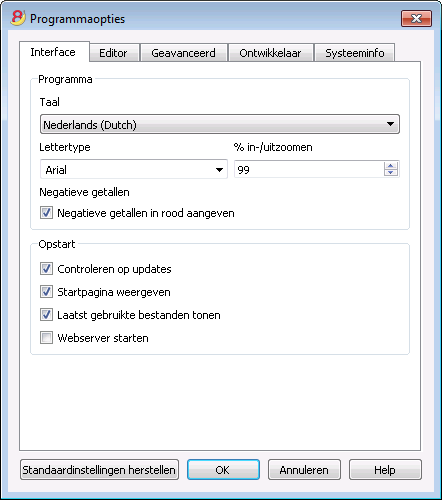The height and width of the screenshot is (500, 442).
Task: Toggle Negatieve getallen in rood aangeven
Action: click(46, 213)
